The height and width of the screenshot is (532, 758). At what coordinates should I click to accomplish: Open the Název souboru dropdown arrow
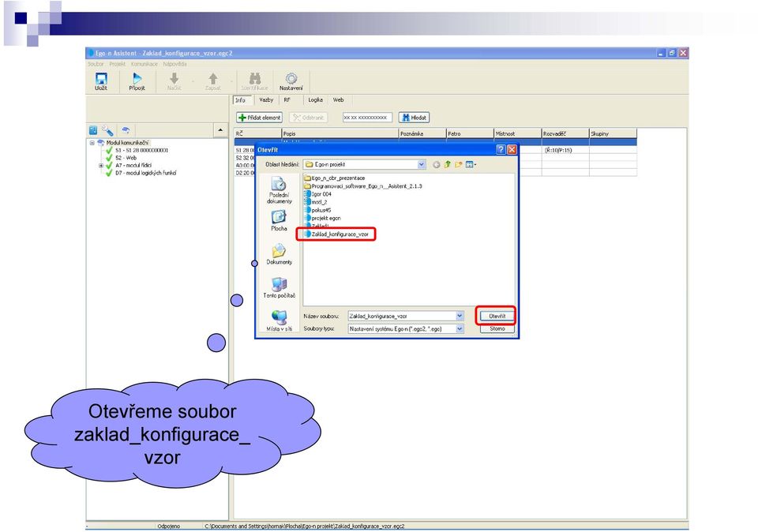pos(460,316)
